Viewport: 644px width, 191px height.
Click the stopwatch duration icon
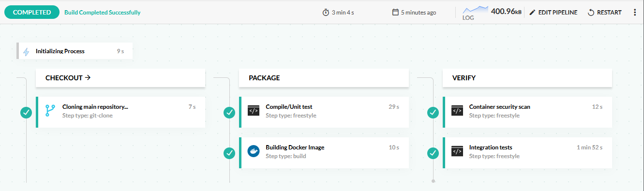coord(326,13)
